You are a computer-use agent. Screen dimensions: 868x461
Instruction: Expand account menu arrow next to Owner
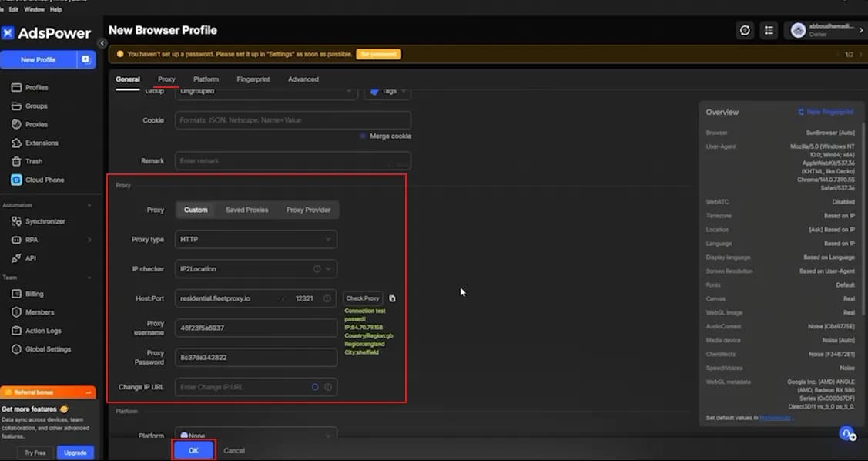861,31
